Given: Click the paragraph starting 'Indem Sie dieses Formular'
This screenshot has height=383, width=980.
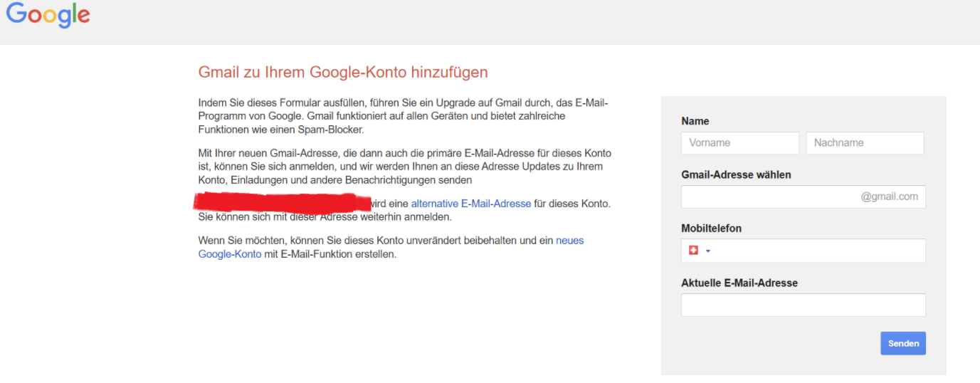Looking at the screenshot, I should (403, 117).
